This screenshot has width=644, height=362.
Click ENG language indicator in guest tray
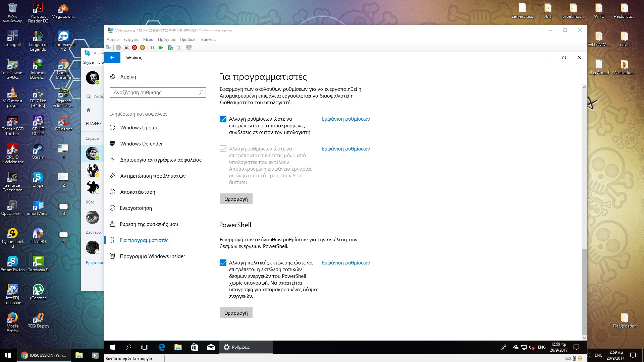click(542, 347)
